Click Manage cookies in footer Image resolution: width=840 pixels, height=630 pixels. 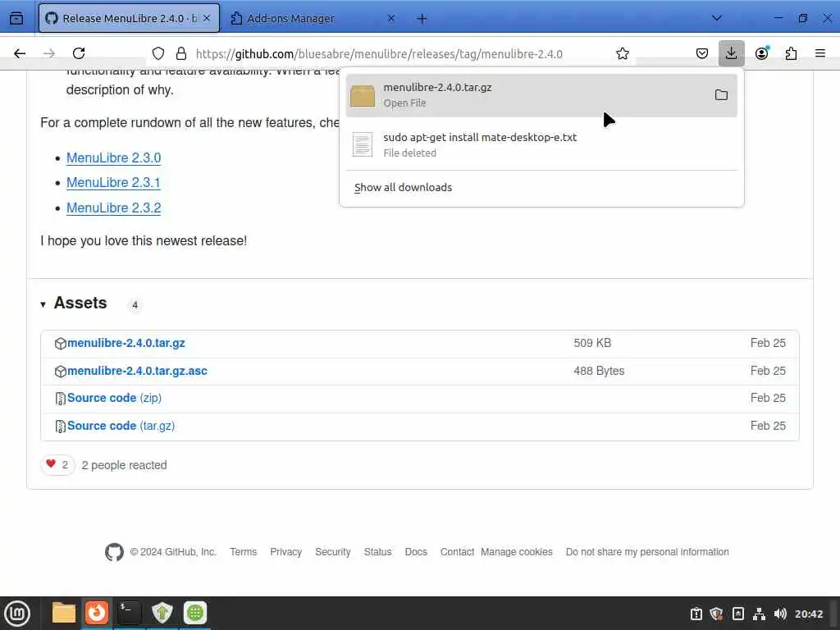click(x=517, y=552)
